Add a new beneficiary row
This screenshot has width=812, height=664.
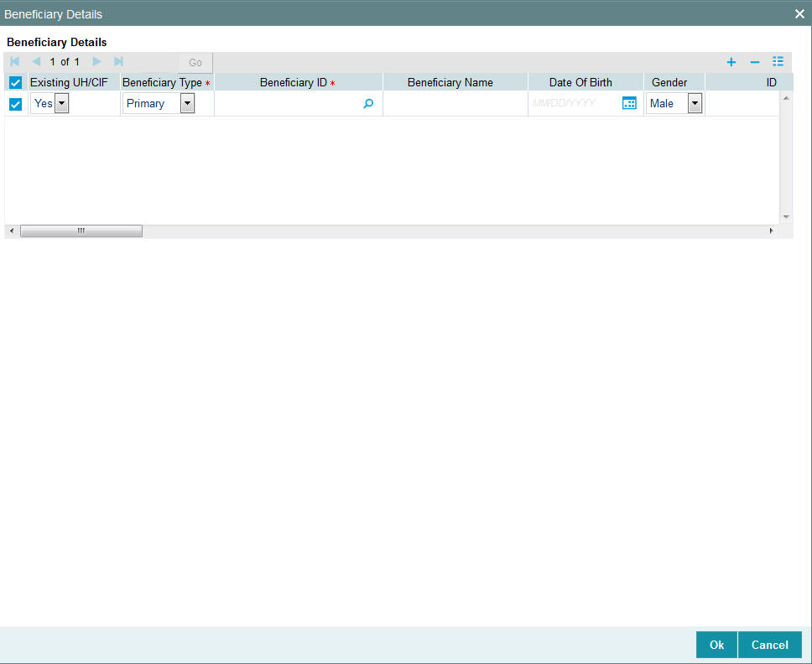coord(731,62)
